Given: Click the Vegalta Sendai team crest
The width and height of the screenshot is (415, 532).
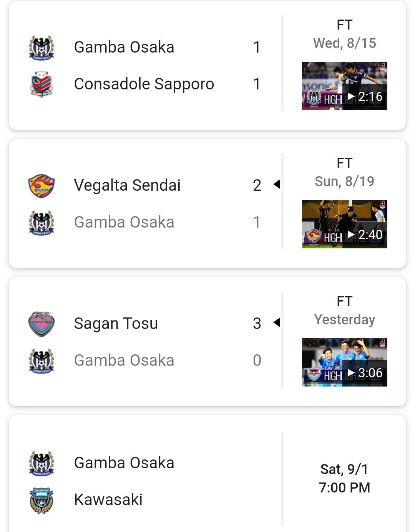Looking at the screenshot, I should [41, 186].
